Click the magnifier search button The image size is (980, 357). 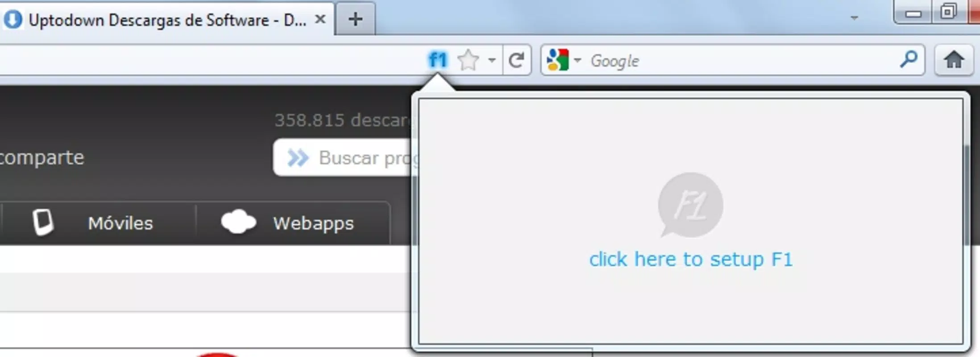coord(908,59)
